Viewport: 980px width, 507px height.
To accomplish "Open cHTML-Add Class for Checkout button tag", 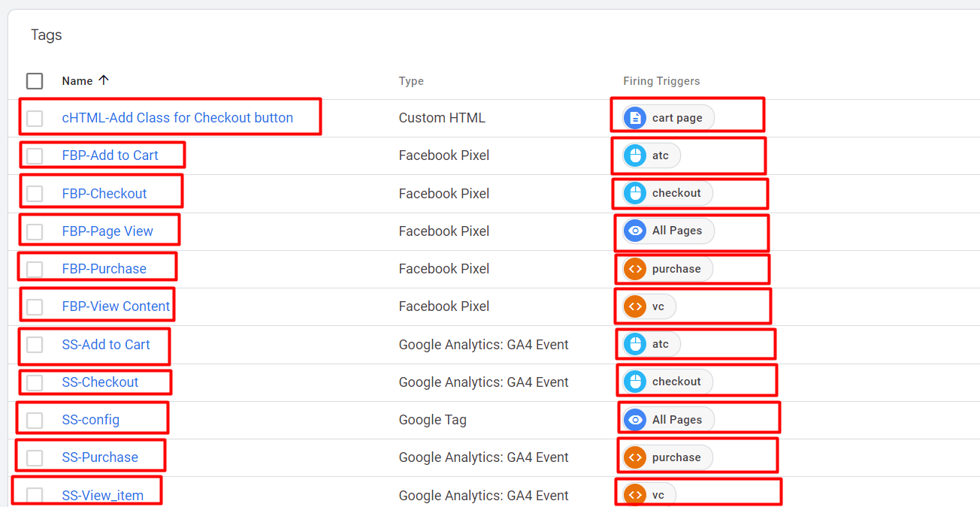I will pos(177,118).
